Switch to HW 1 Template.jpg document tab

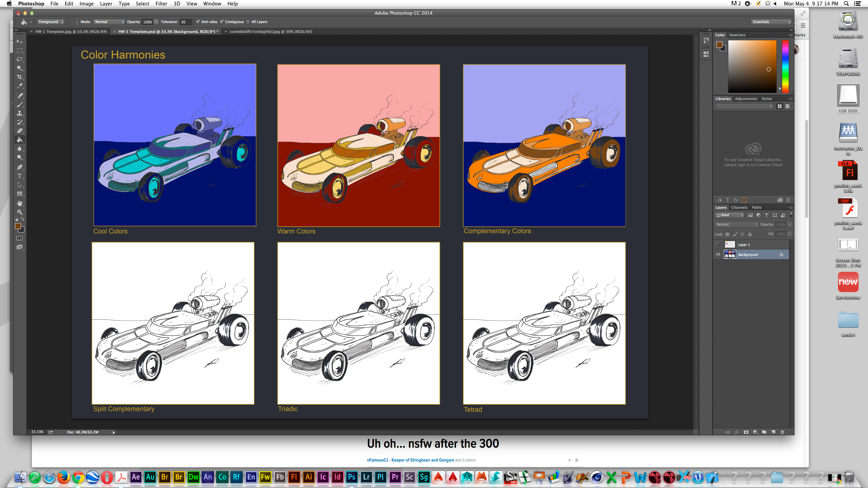pos(71,32)
